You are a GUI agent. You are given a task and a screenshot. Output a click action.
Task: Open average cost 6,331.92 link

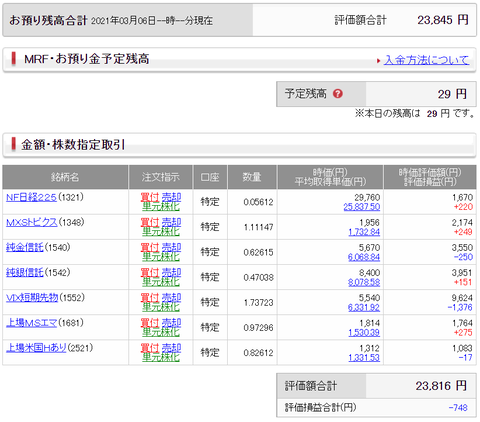click(x=364, y=307)
